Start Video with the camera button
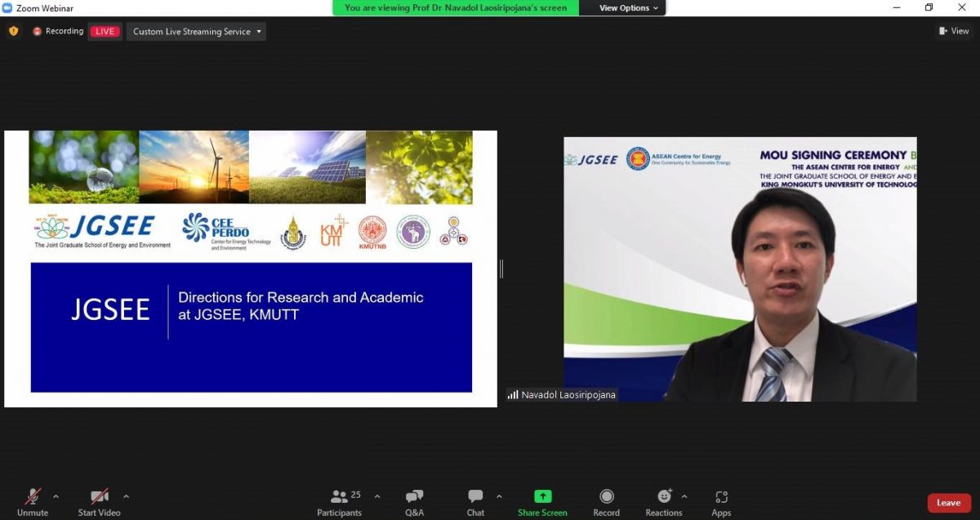Image resolution: width=980 pixels, height=520 pixels. click(99, 501)
